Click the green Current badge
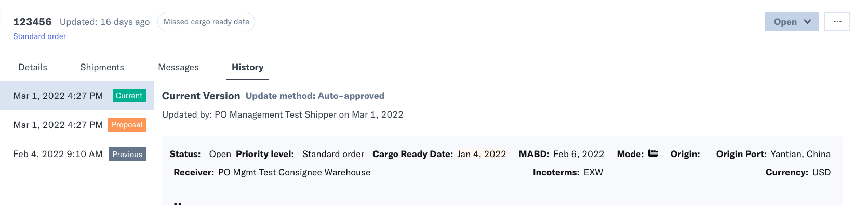Screen dimensions: 868x205 point(129,96)
